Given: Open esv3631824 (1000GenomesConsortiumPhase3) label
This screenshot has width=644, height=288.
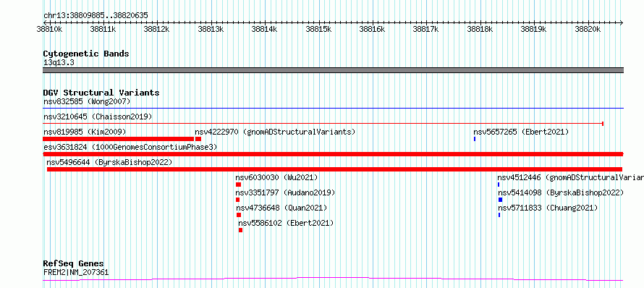Looking at the screenshot, I should coord(130,147).
